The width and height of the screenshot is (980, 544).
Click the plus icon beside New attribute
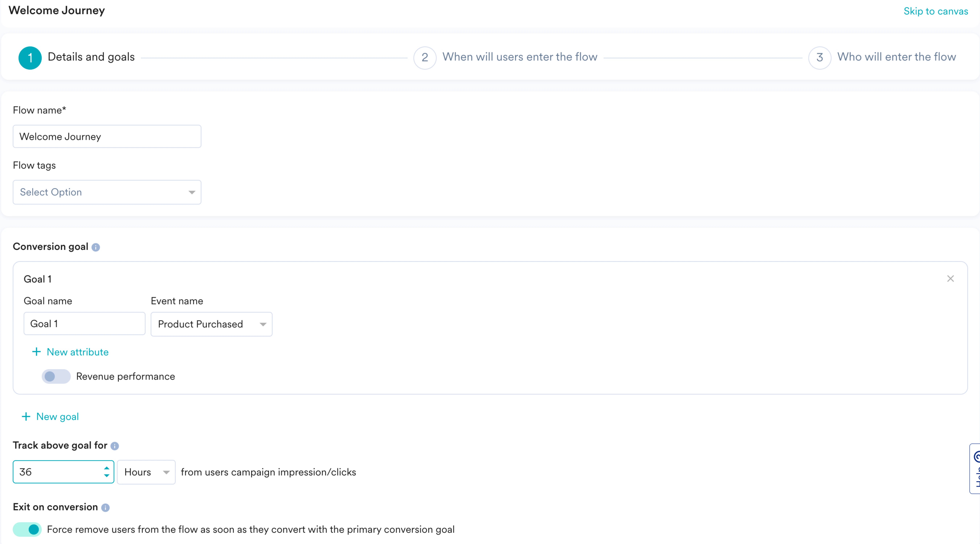click(36, 352)
